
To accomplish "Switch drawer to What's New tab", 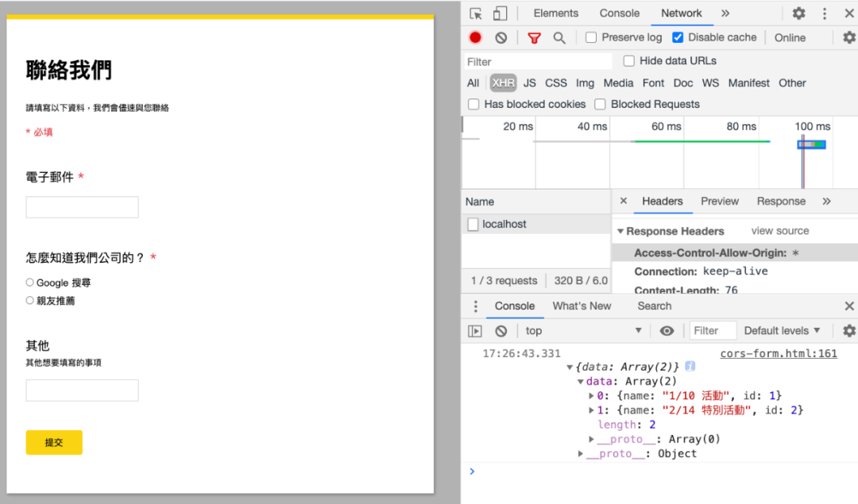I will pyautogui.click(x=582, y=306).
